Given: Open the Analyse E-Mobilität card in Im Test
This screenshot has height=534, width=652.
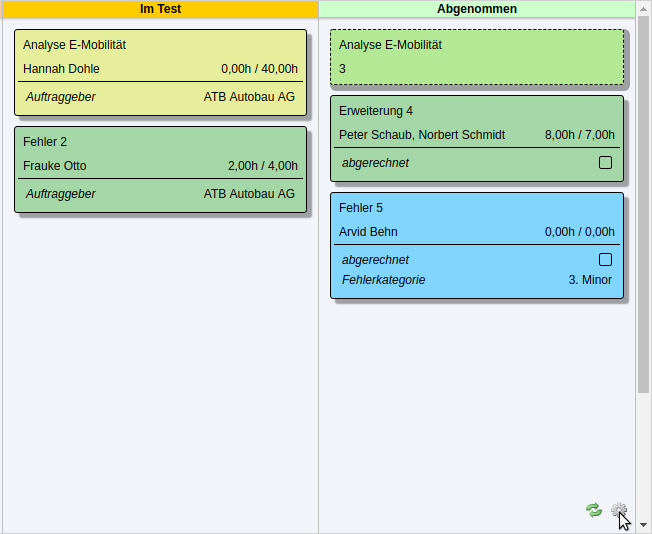Looking at the screenshot, I should (x=75, y=45).
